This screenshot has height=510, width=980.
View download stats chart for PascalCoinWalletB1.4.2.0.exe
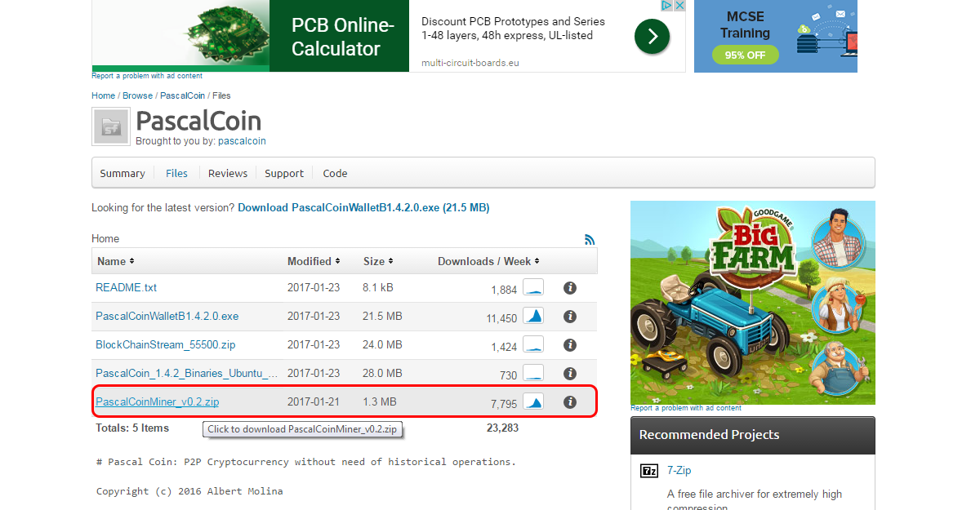(533, 316)
